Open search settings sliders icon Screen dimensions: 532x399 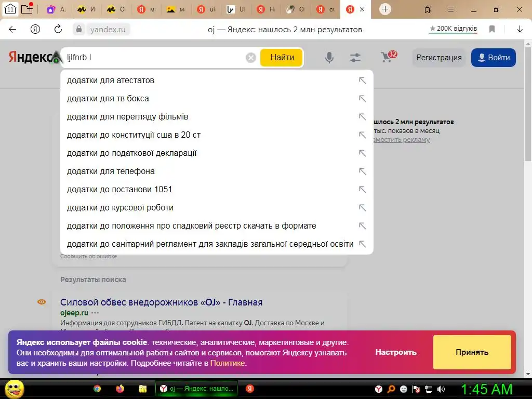(x=355, y=58)
